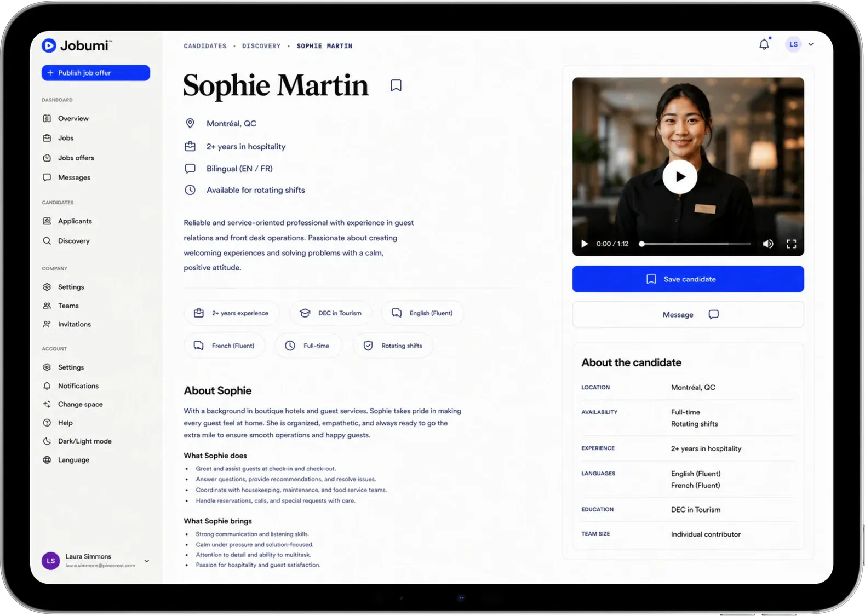Open the top-right user menu chevron
This screenshot has width=865, height=616.
pyautogui.click(x=811, y=44)
